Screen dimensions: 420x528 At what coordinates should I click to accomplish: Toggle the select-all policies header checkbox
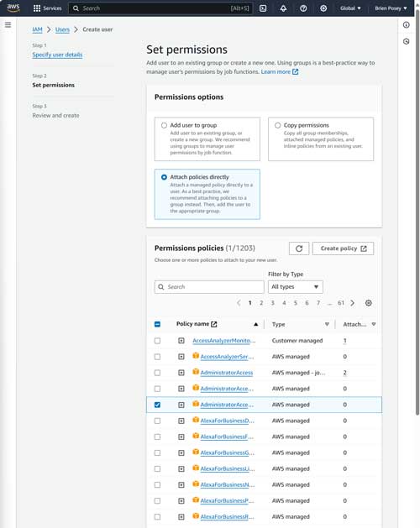(157, 324)
